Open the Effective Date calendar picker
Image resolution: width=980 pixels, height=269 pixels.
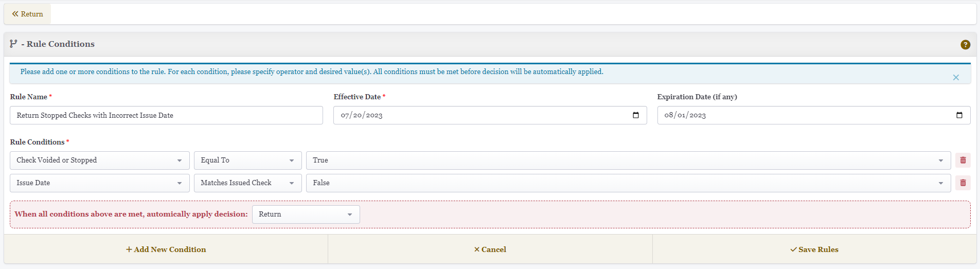click(636, 115)
